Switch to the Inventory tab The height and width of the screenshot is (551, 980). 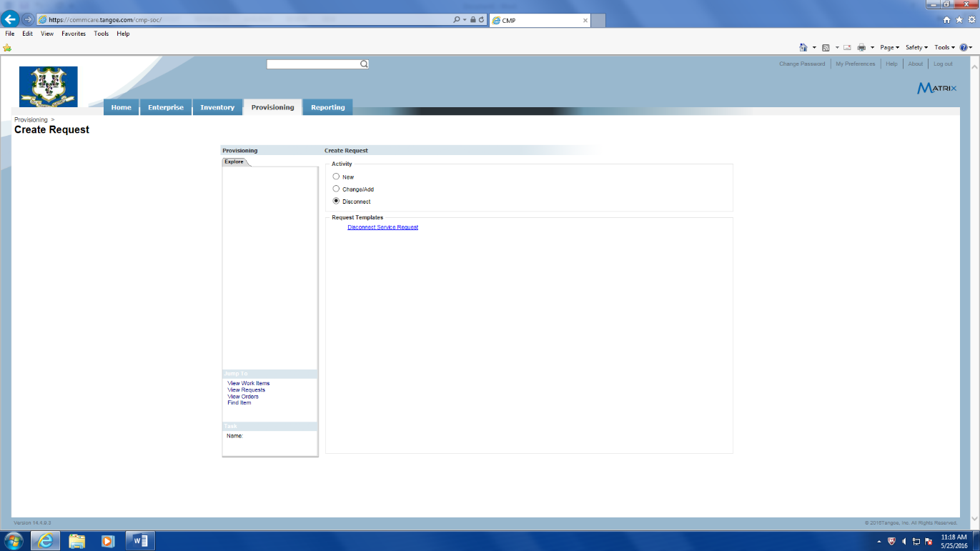pyautogui.click(x=217, y=107)
